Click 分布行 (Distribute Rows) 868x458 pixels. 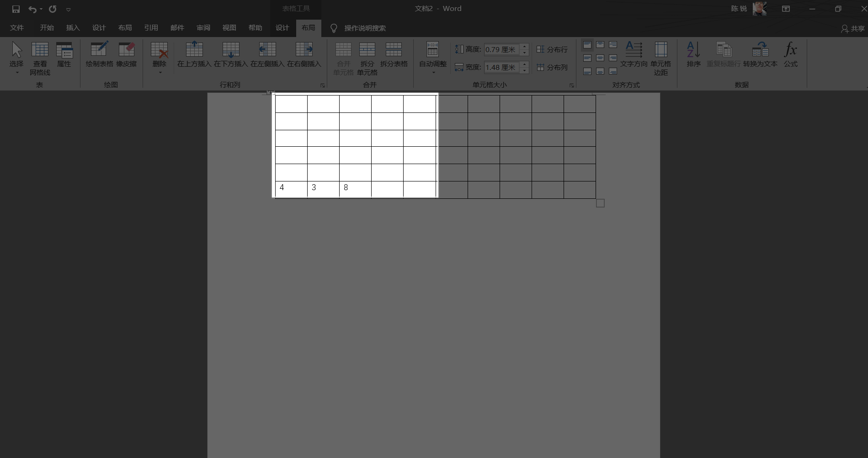coord(552,49)
